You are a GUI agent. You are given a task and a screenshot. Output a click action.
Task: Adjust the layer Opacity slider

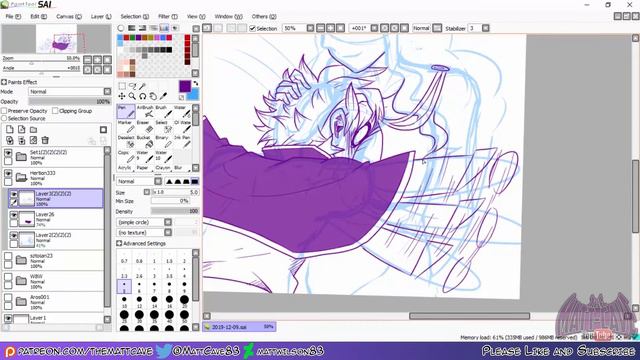click(x=69, y=102)
